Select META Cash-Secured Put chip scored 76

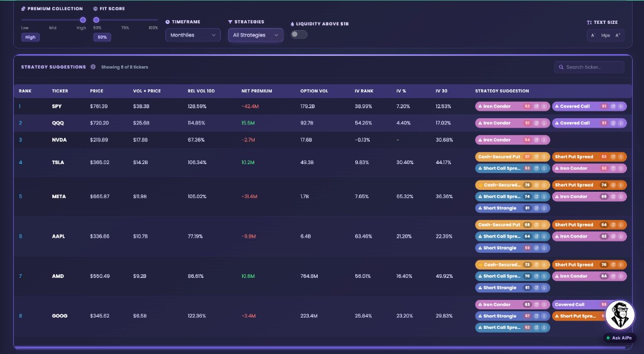[513, 185]
